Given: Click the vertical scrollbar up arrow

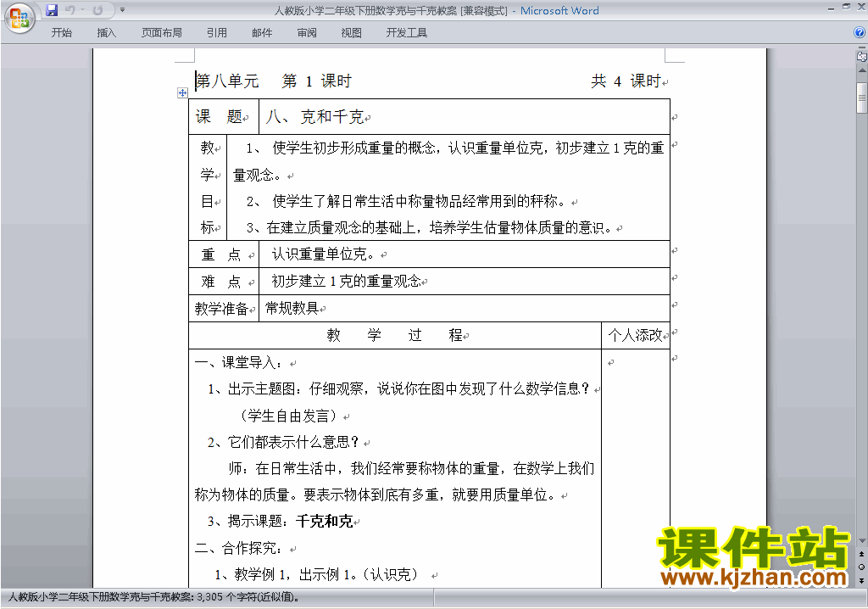Looking at the screenshot, I should click(862, 71).
